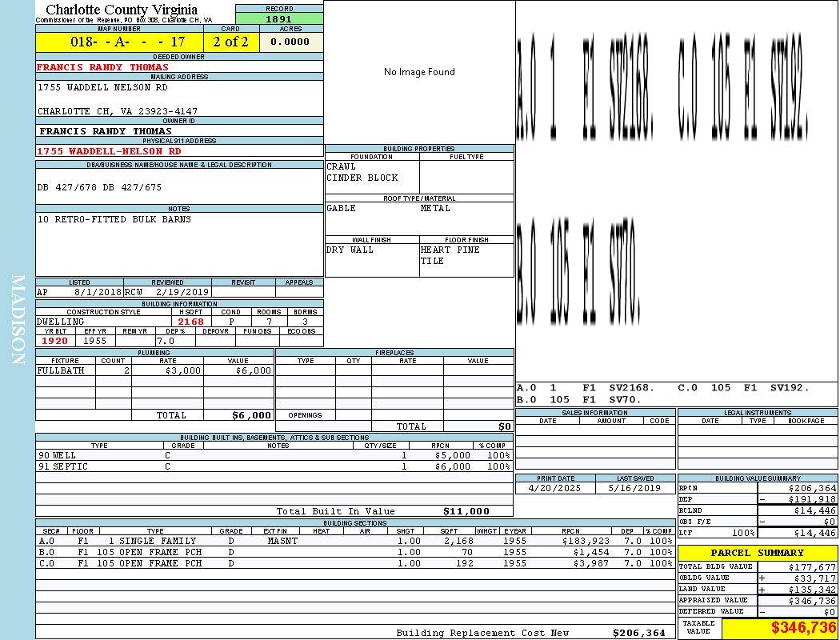Click the 91 SEPTIC built-in row
The height and width of the screenshot is (640, 840).
tap(274, 466)
